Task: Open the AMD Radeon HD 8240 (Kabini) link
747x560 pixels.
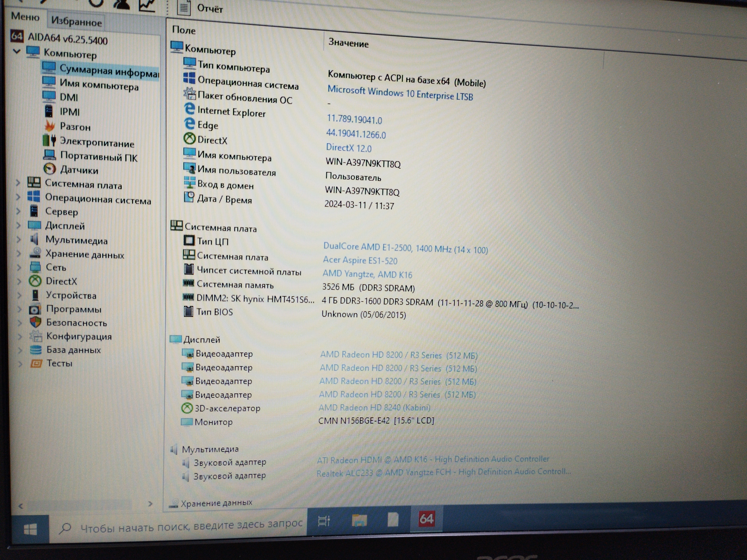Action: pyautogui.click(x=374, y=408)
